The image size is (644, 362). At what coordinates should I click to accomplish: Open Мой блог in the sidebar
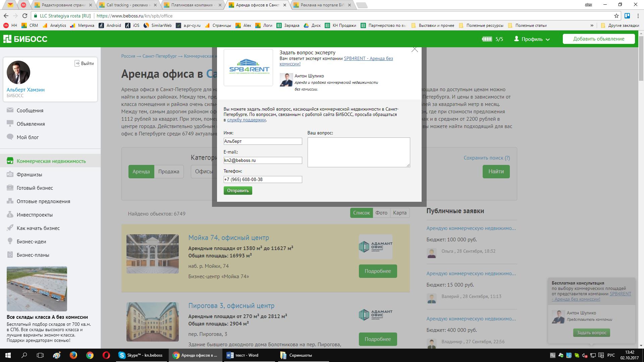[28, 137]
